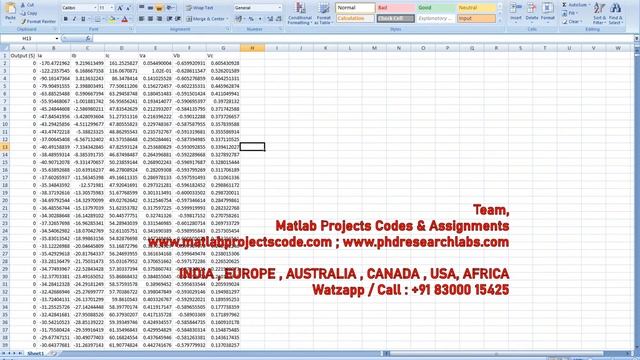Apply comma style
The image size is (640, 360).
click(260, 19)
